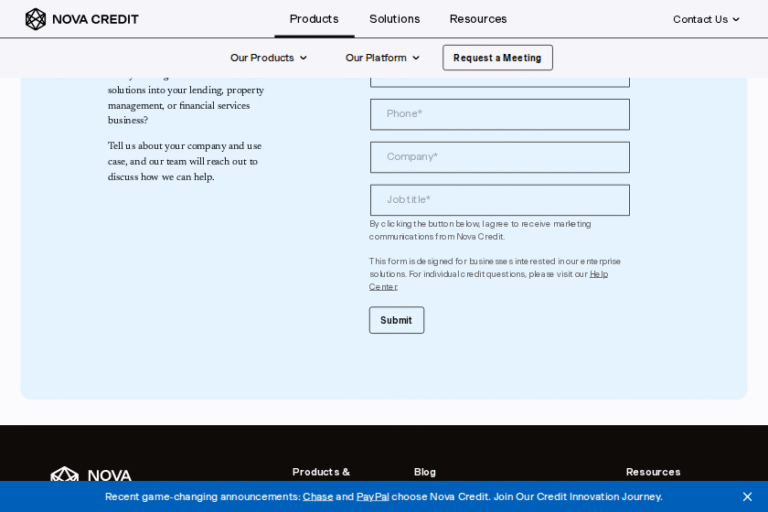Focus the Company input field
This screenshot has height=512, width=768.
tap(499, 157)
